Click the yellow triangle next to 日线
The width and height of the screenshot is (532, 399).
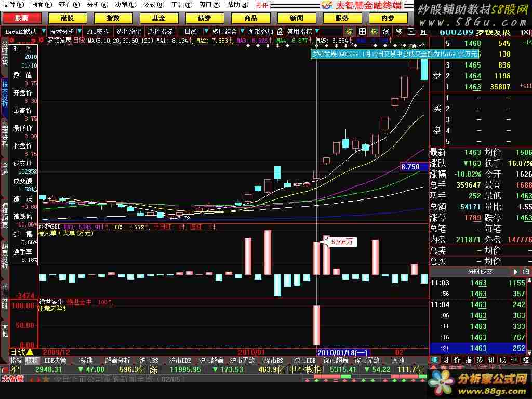pos(30,352)
